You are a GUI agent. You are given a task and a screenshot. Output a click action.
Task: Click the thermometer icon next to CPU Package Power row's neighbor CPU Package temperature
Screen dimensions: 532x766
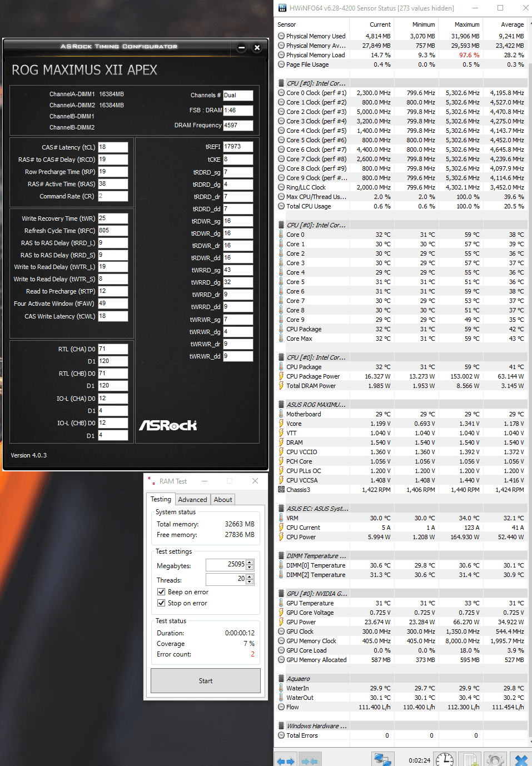click(281, 367)
